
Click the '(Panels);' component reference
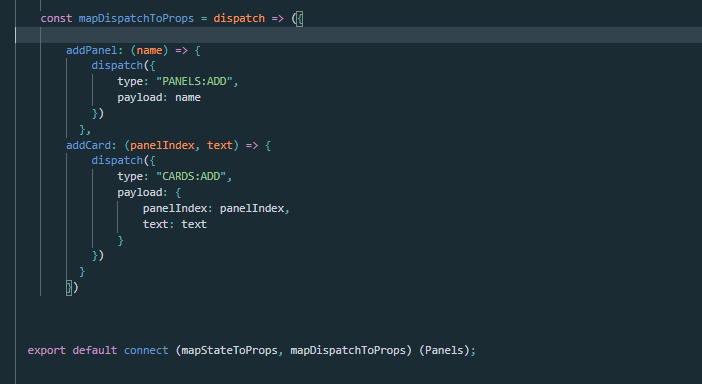tap(447, 350)
